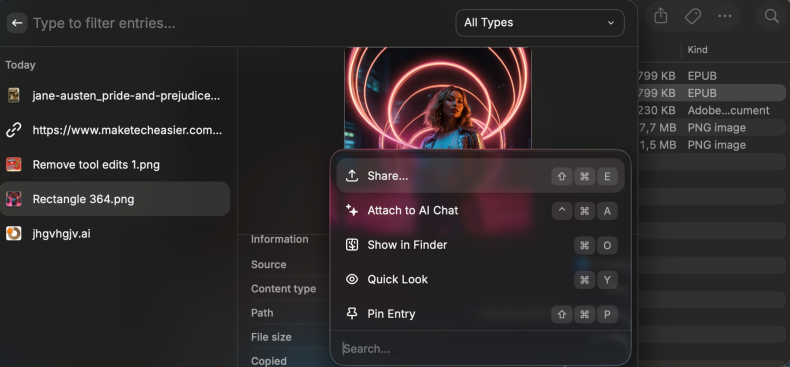Choose Pin Entry from the menu
This screenshot has height=367, width=790.
coord(480,314)
